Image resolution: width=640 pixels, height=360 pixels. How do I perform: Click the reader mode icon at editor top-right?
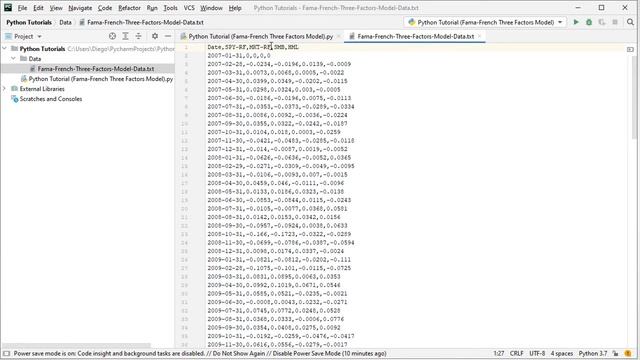pyautogui.click(x=630, y=49)
